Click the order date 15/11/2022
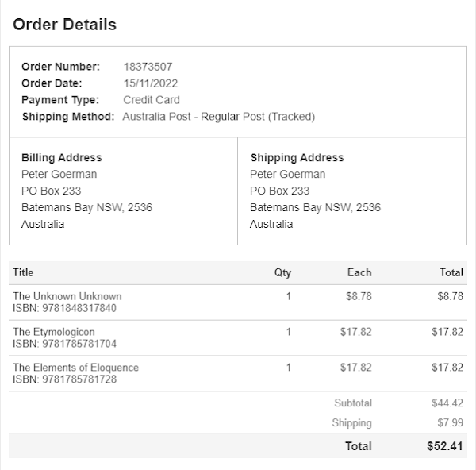This screenshot has height=470, width=476. pyautogui.click(x=150, y=83)
